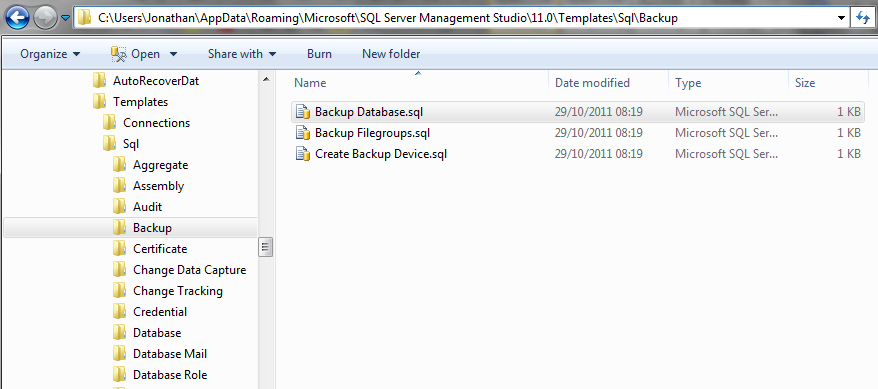Open the recent pages dropdown arrow

(x=65, y=18)
